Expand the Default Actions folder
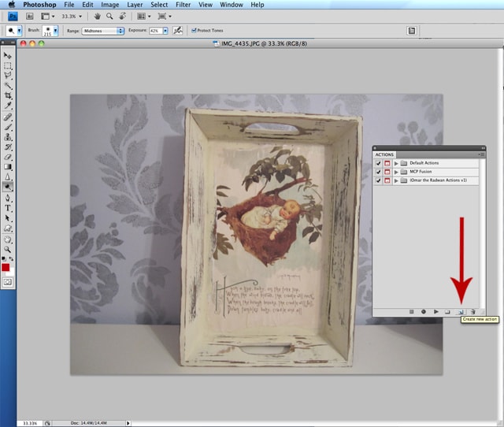The width and height of the screenshot is (504, 427). [x=396, y=163]
